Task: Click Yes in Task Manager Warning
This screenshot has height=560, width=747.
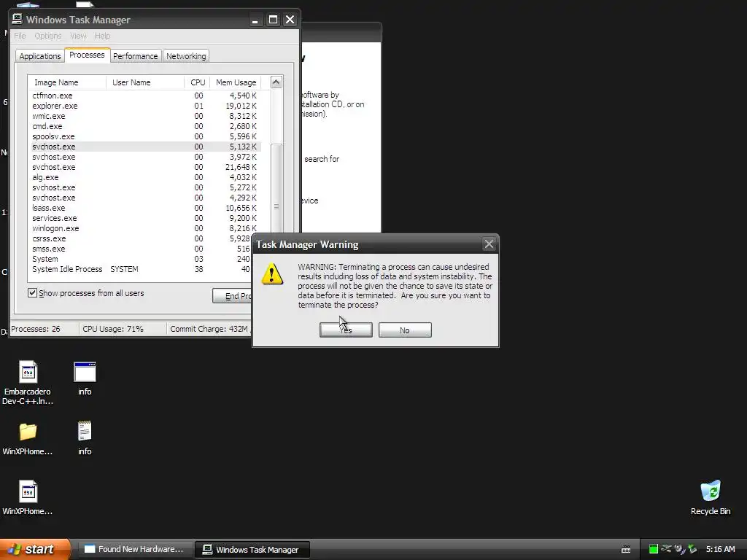Action: pos(346,330)
